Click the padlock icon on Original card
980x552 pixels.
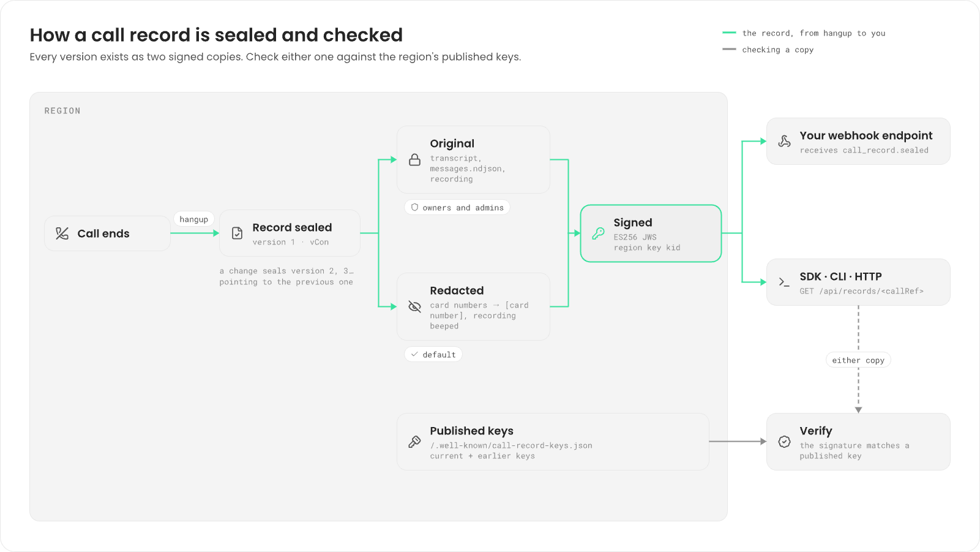414,160
